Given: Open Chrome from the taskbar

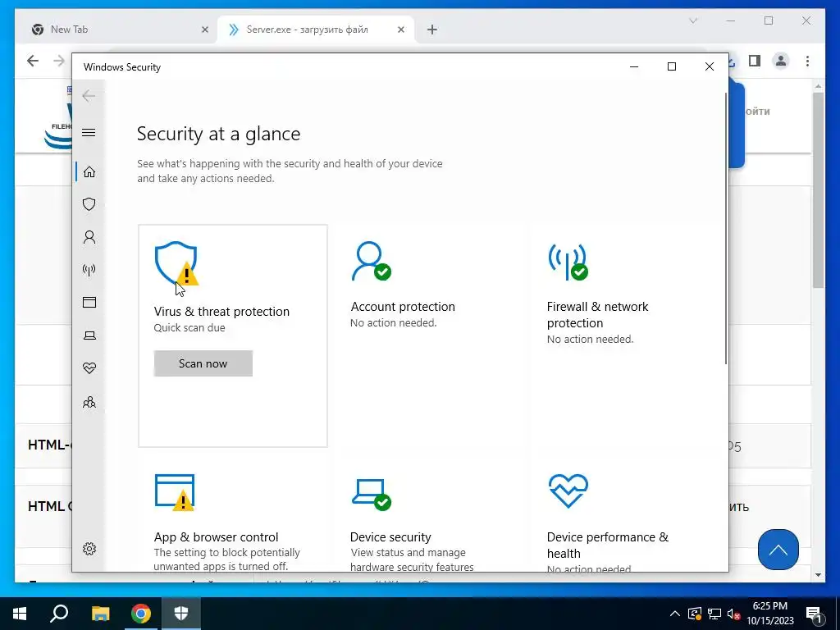Looking at the screenshot, I should tap(141, 614).
